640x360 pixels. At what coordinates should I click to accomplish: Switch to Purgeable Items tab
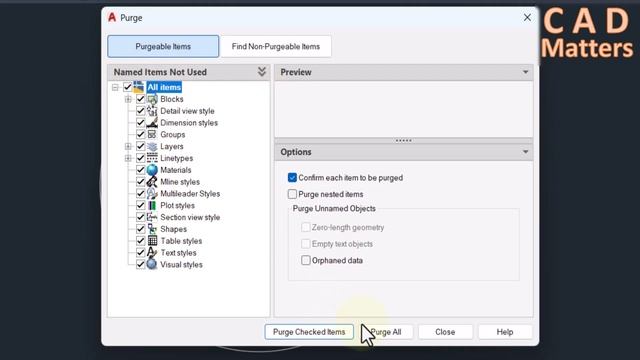coord(163,46)
